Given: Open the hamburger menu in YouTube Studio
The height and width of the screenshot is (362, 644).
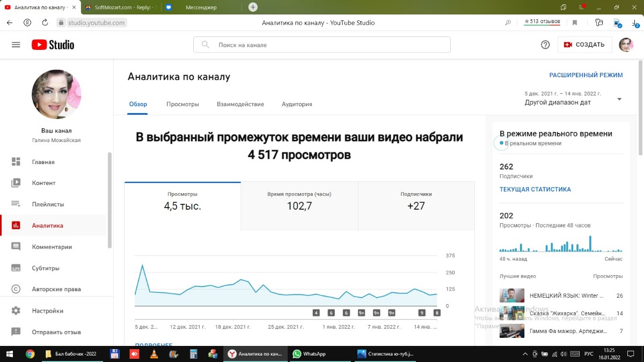Looking at the screenshot, I should 16,45.
